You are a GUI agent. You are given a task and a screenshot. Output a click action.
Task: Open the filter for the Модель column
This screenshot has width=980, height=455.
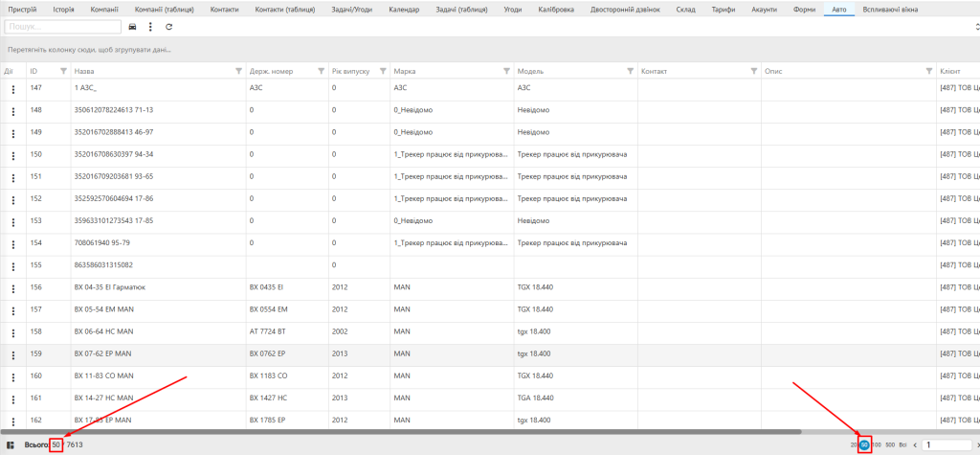(x=630, y=71)
